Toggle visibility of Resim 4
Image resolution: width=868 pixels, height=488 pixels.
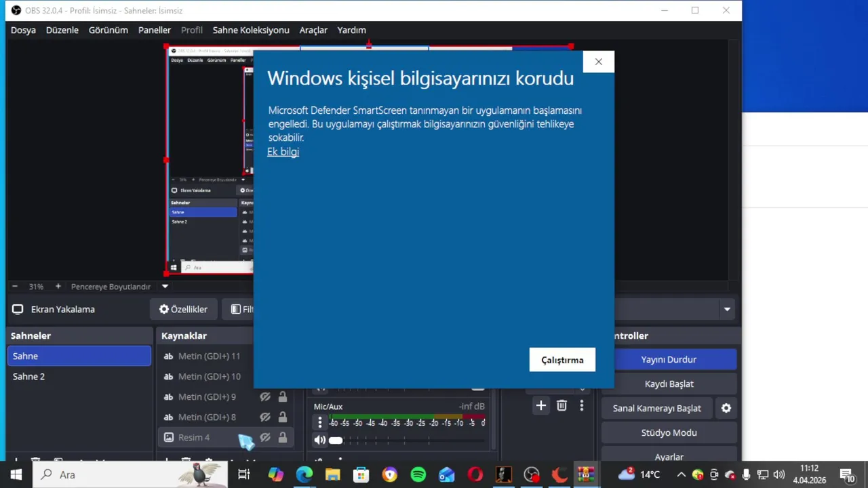pos(265,437)
